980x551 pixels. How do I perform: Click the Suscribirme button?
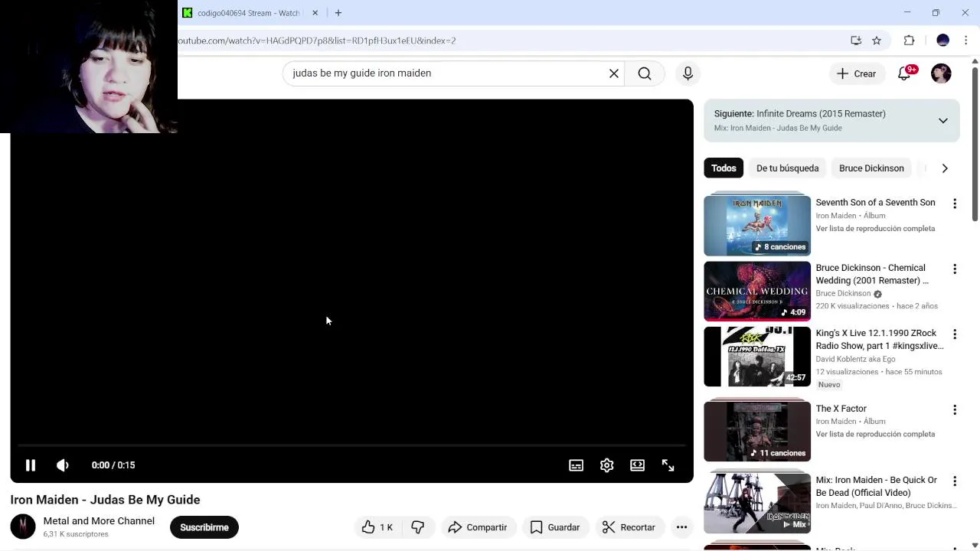coord(204,527)
